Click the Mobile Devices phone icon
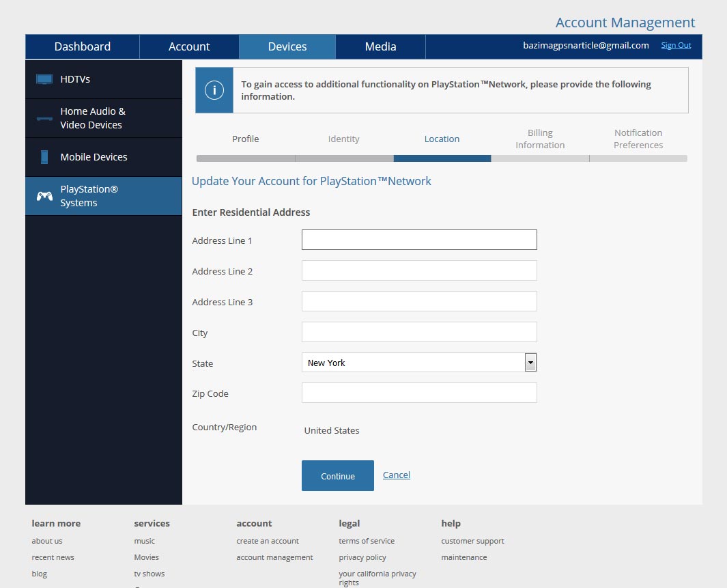 tap(44, 157)
